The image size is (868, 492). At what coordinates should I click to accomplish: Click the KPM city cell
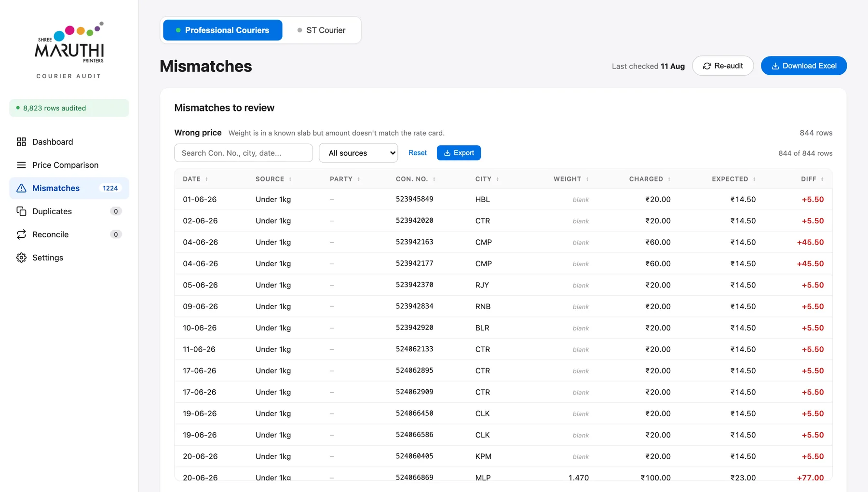[x=484, y=456]
